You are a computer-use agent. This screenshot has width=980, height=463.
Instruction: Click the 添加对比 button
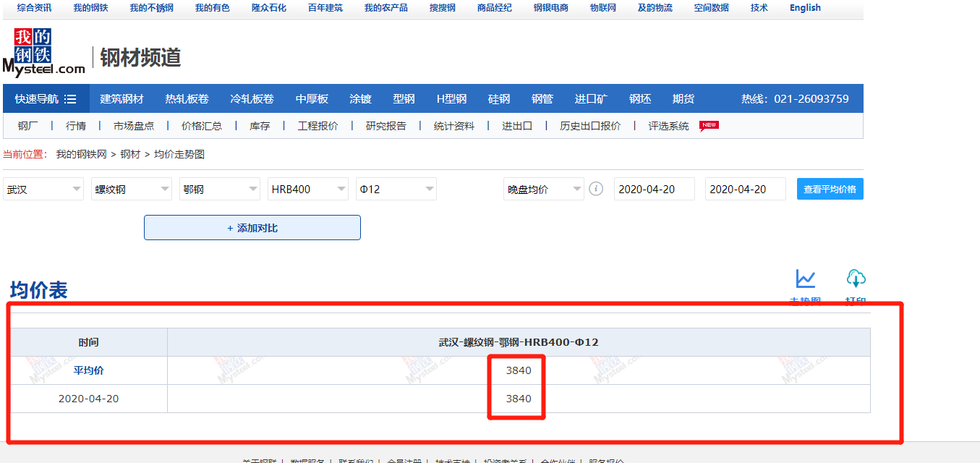tap(252, 228)
